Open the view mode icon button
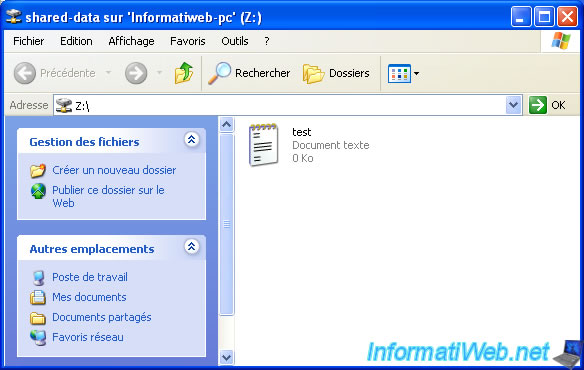 (x=399, y=73)
